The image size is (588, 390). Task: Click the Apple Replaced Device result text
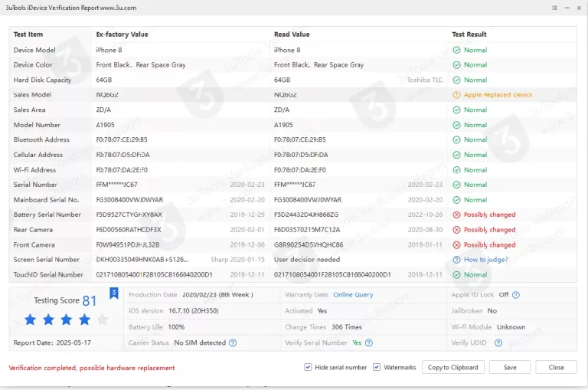[498, 95]
